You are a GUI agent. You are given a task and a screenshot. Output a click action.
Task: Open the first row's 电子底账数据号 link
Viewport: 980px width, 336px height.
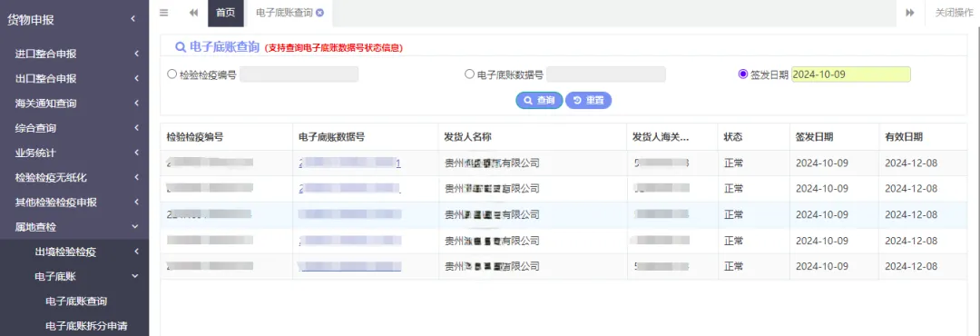point(350,163)
